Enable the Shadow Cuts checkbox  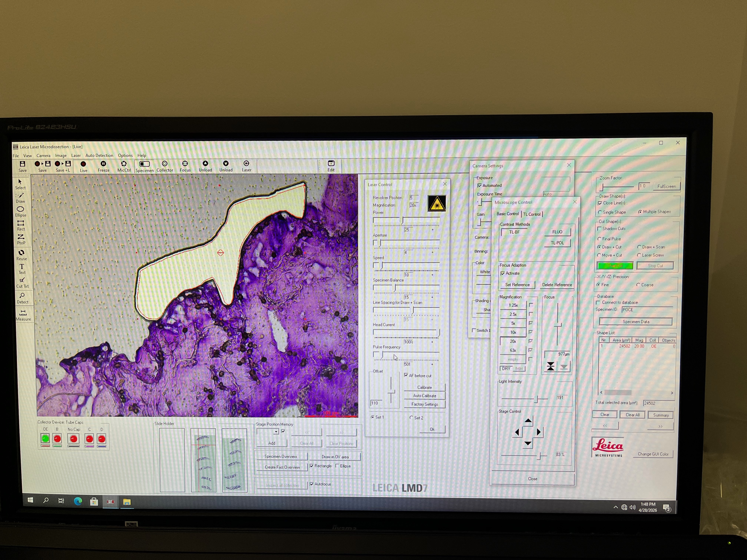599,229
